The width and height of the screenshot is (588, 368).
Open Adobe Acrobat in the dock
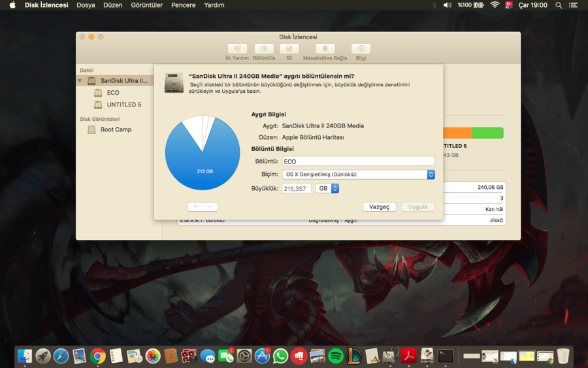pyautogui.click(x=409, y=356)
